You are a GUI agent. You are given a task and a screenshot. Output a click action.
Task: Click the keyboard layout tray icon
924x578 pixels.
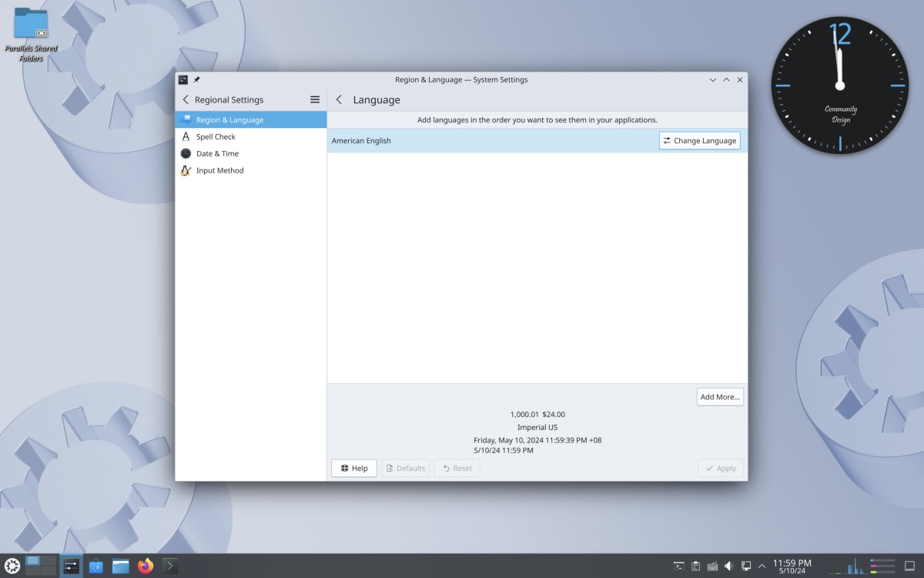point(712,566)
